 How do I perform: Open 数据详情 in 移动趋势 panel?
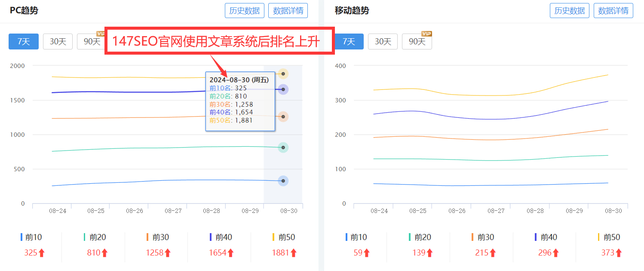coord(613,11)
